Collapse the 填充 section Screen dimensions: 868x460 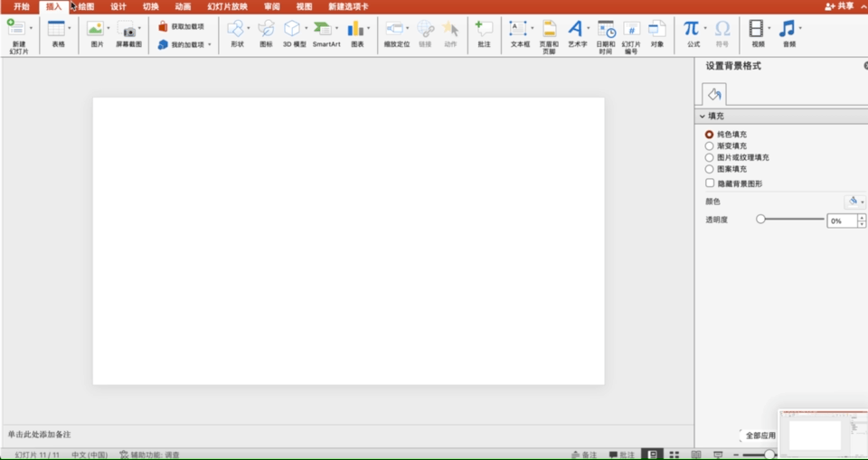[x=702, y=117]
